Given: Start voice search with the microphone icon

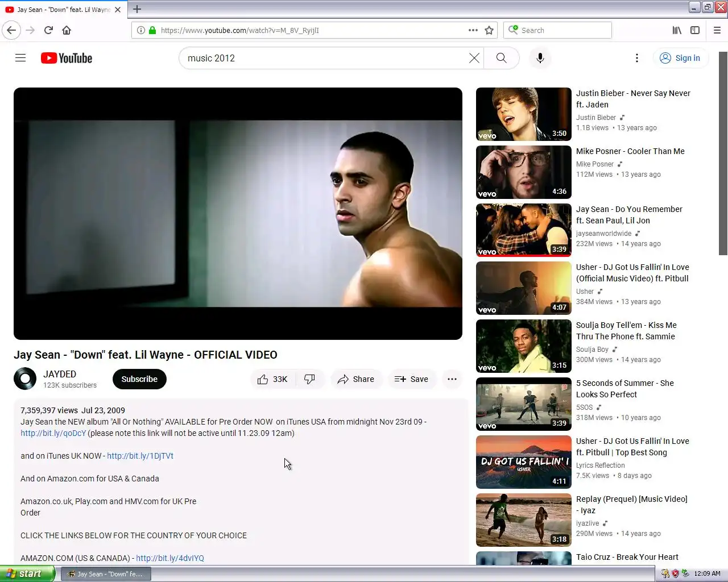Looking at the screenshot, I should pos(540,58).
